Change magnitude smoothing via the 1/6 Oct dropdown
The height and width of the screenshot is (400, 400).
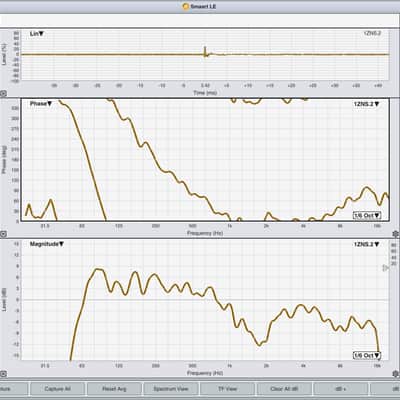(x=367, y=355)
